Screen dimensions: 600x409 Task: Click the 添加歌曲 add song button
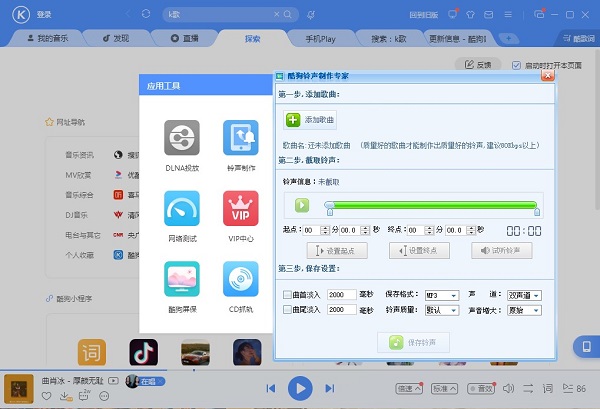311,119
